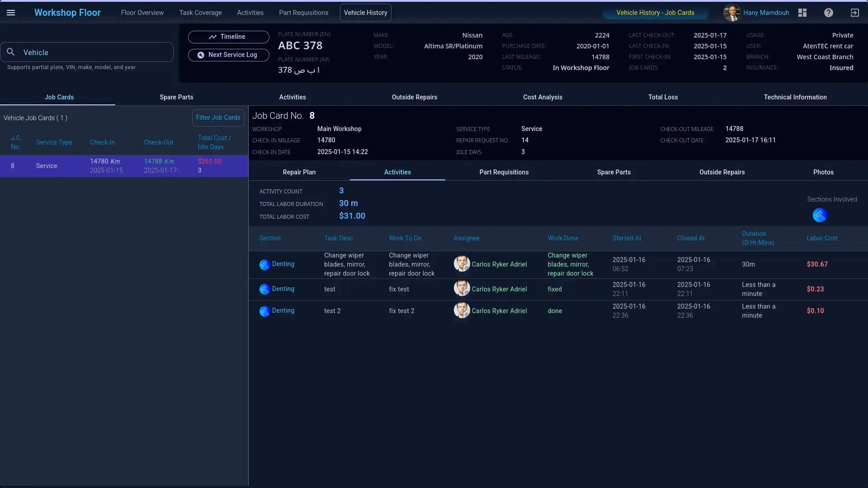Screen dimensions: 868x488
Task: Open Hany Mamdouh user profile avatar
Action: tap(731, 13)
